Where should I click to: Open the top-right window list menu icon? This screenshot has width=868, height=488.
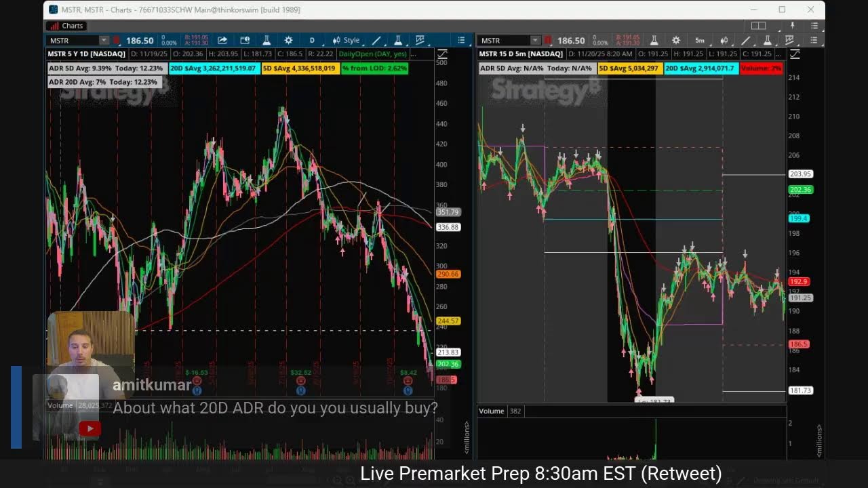816,26
